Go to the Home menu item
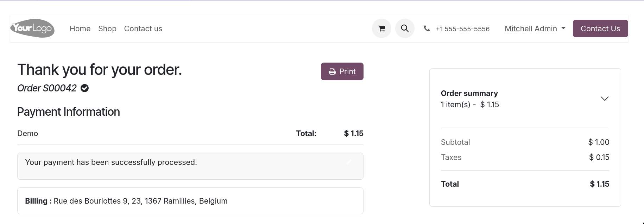 (x=80, y=28)
